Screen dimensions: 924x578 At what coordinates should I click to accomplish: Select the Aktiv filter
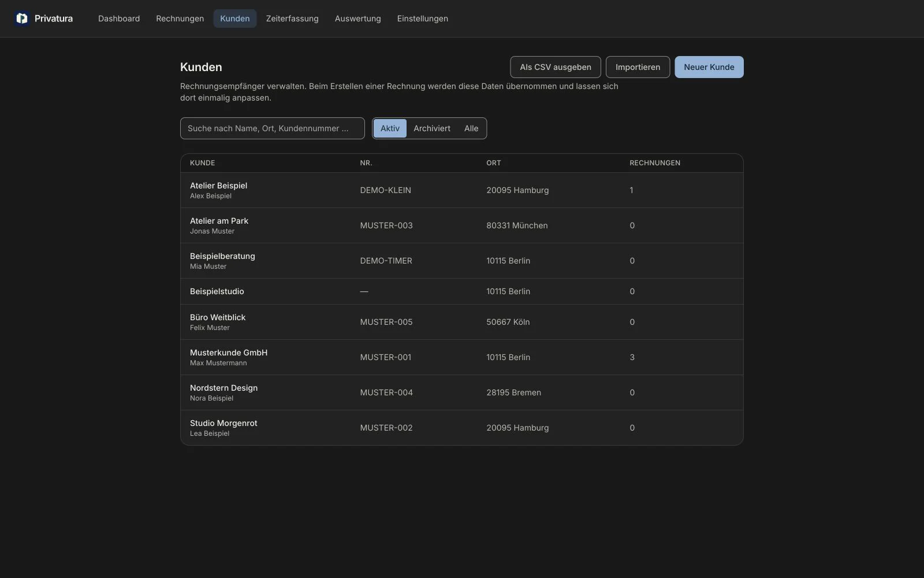point(390,128)
